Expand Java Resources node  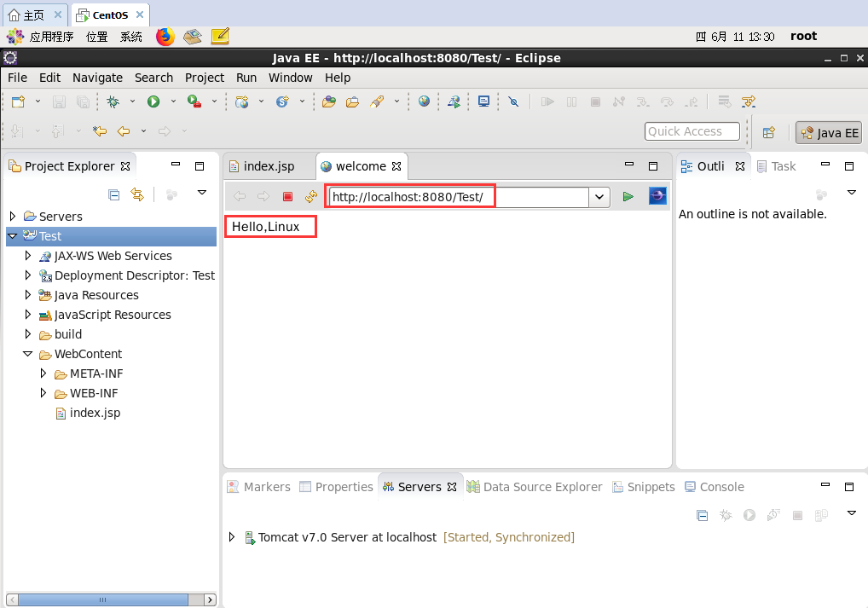point(27,294)
